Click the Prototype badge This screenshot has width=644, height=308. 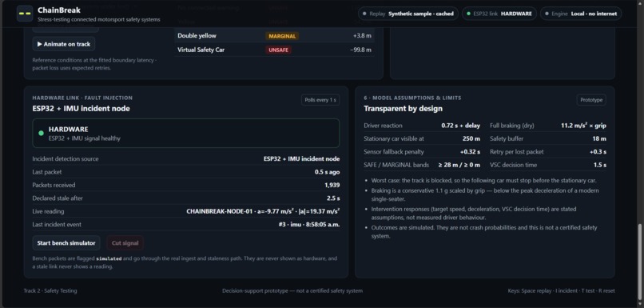click(591, 100)
